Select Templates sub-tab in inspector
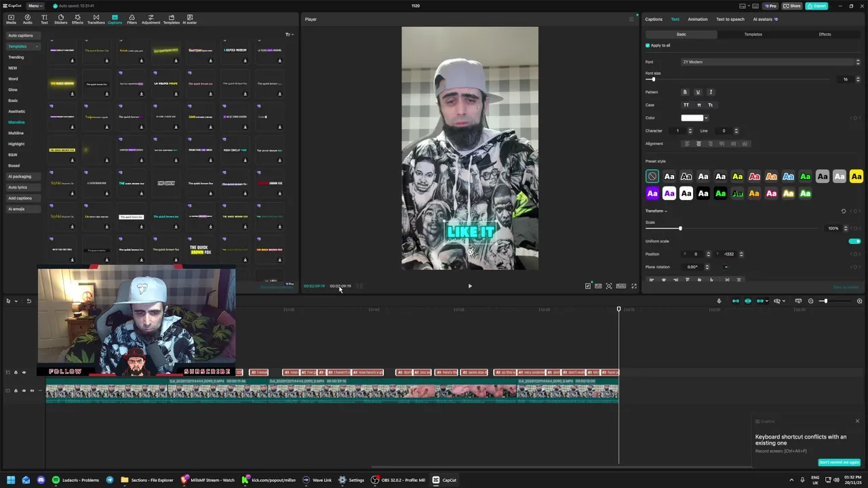The height and width of the screenshot is (488, 868). pyautogui.click(x=753, y=35)
